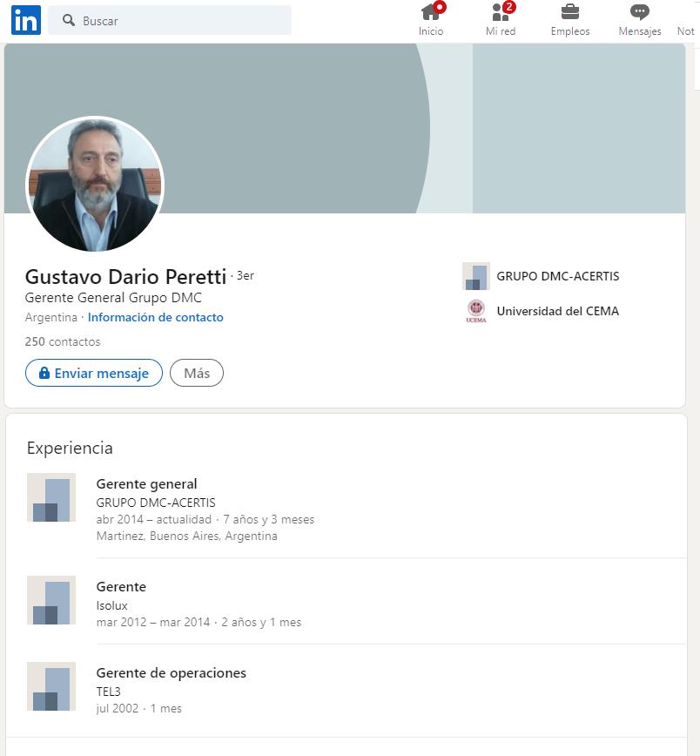700x756 pixels.
Task: Open the Universidad del CEMA logo
Action: 476,311
